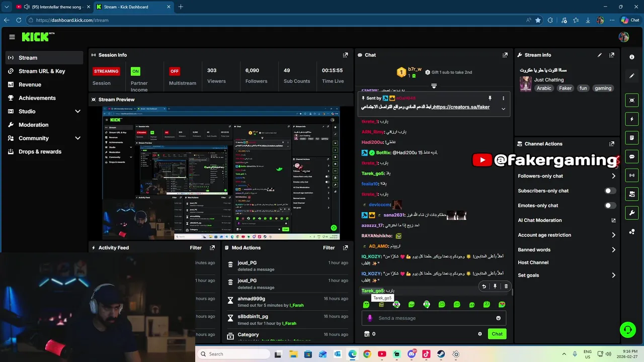
Task: Click the Arabic stream tag
Action: pyautogui.click(x=544, y=88)
